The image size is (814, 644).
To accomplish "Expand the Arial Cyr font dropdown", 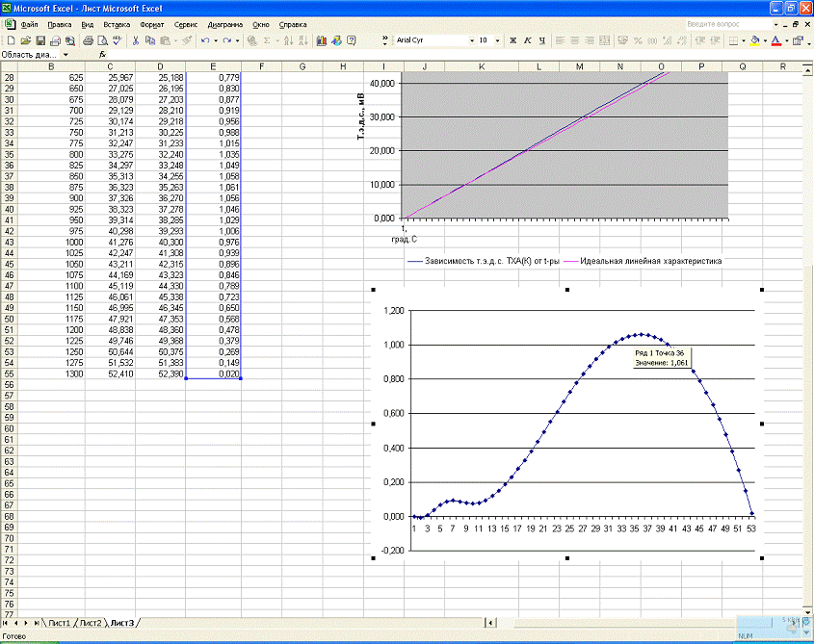I will [x=471, y=41].
